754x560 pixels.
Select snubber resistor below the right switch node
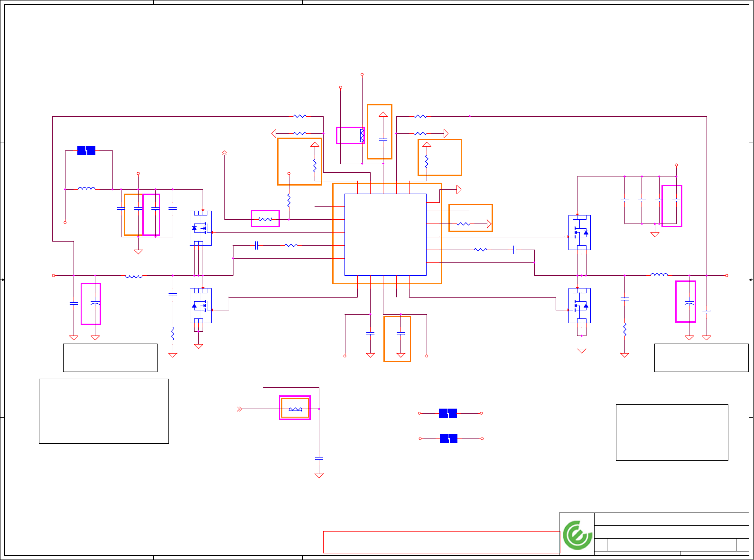click(624, 329)
